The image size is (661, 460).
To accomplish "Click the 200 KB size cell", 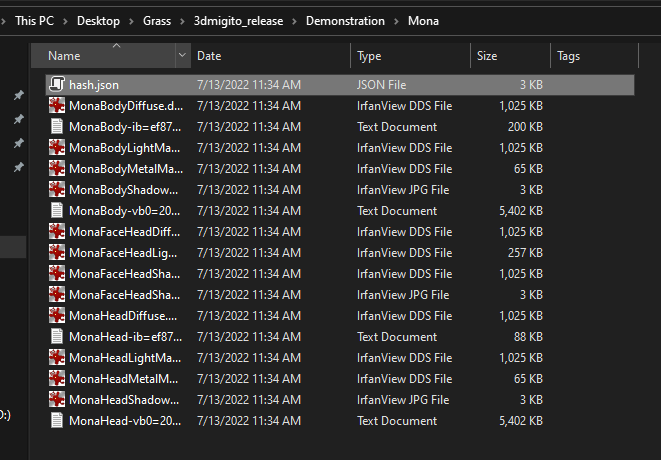I will (525, 127).
